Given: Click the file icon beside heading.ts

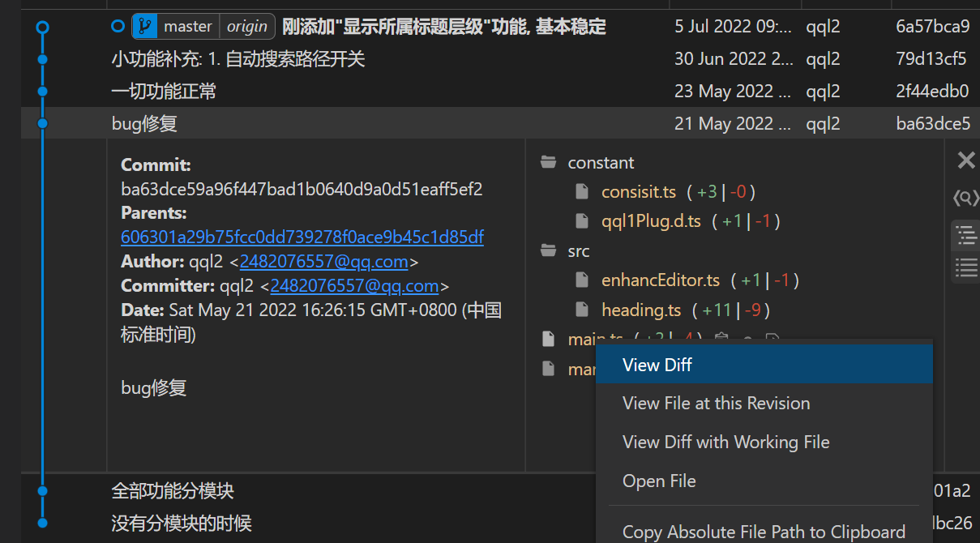Looking at the screenshot, I should point(581,310).
